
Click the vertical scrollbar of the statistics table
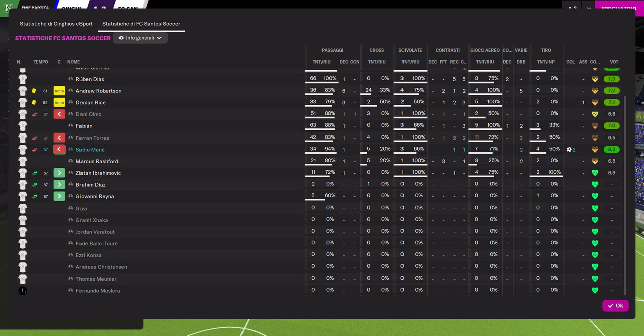625,194
